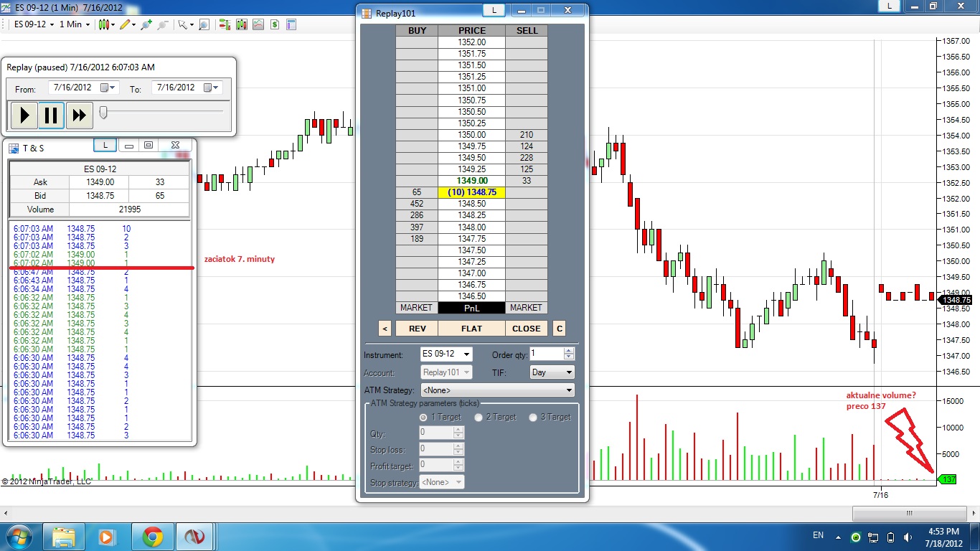
Task: Open Windows Explorer from the taskbar
Action: 65,537
